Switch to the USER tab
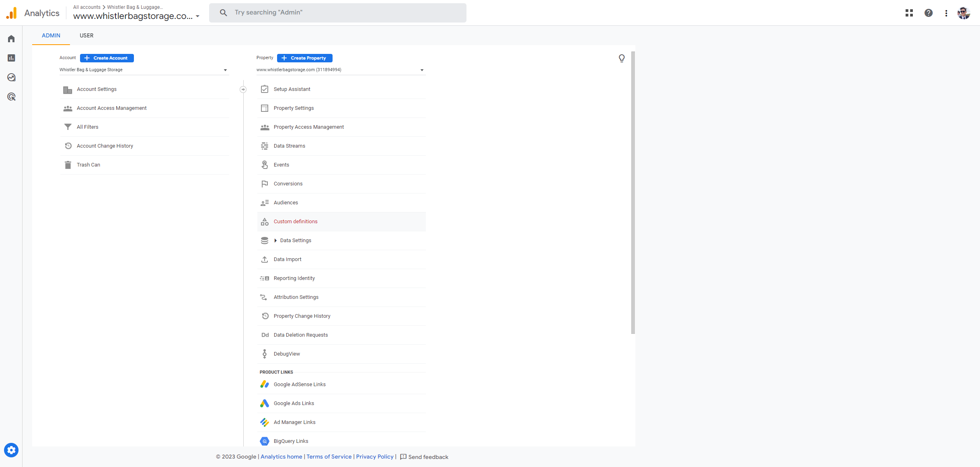The image size is (980, 467). pyautogui.click(x=86, y=35)
